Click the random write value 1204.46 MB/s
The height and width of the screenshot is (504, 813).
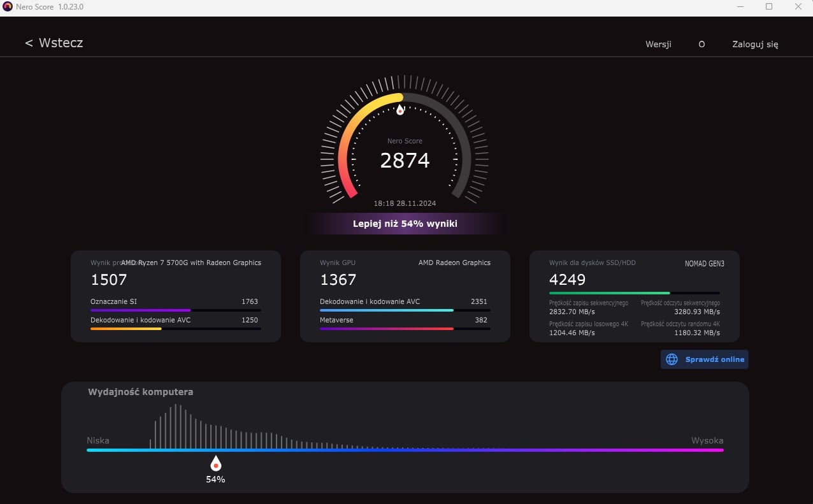click(572, 333)
